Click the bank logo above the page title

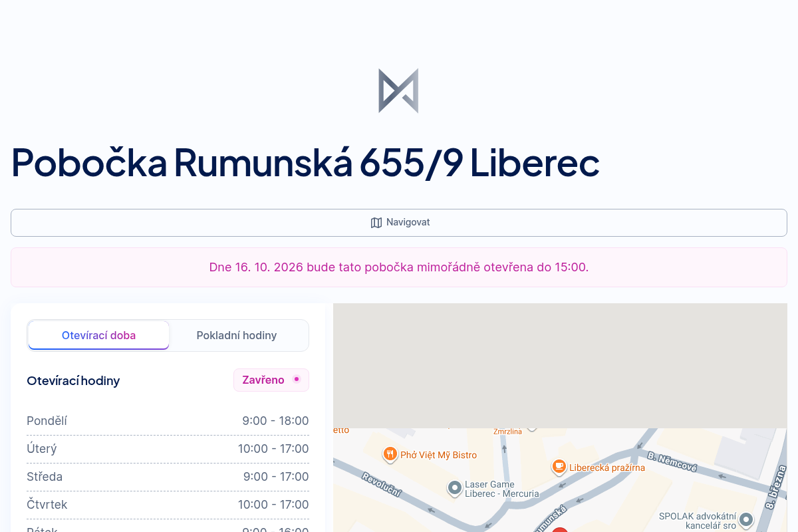pos(398,90)
